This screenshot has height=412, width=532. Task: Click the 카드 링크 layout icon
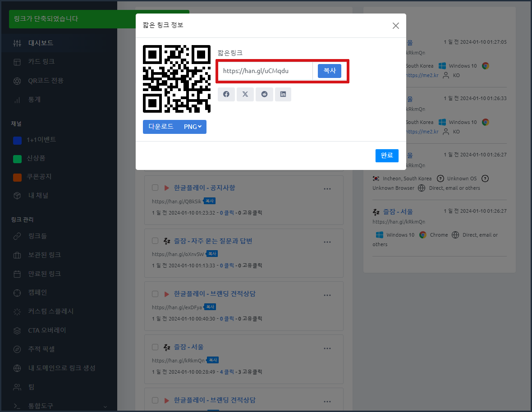[x=17, y=62]
